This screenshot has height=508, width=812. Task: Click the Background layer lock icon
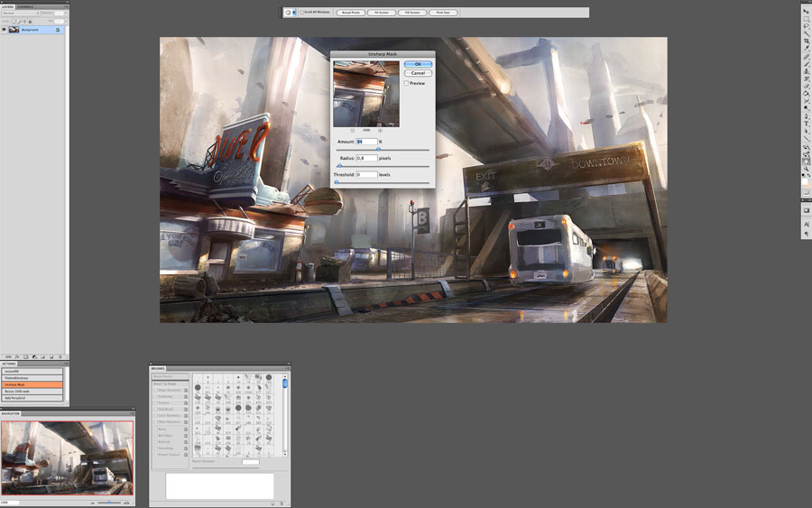coord(58,30)
